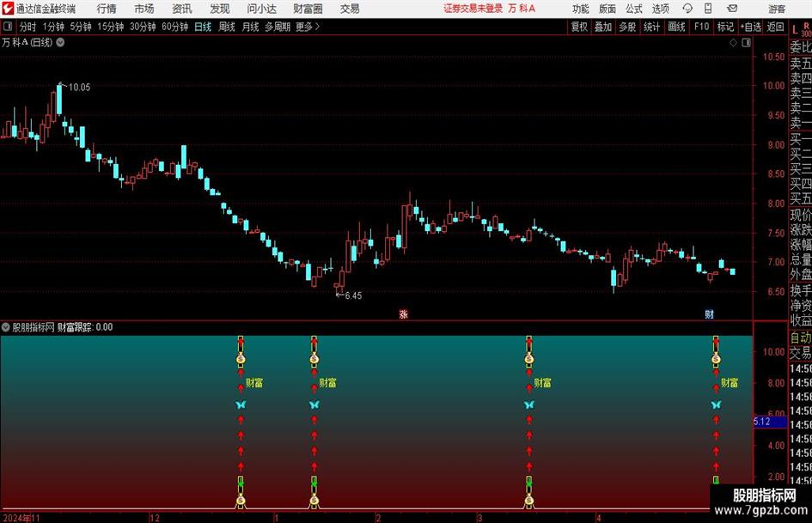Click the 6.45 low price label
This screenshot has width=812, height=523.
[x=353, y=295]
